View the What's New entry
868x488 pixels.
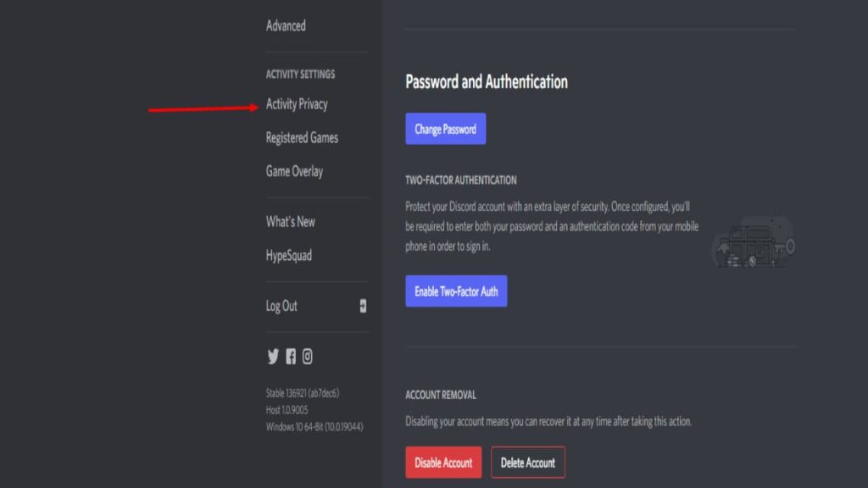point(290,222)
